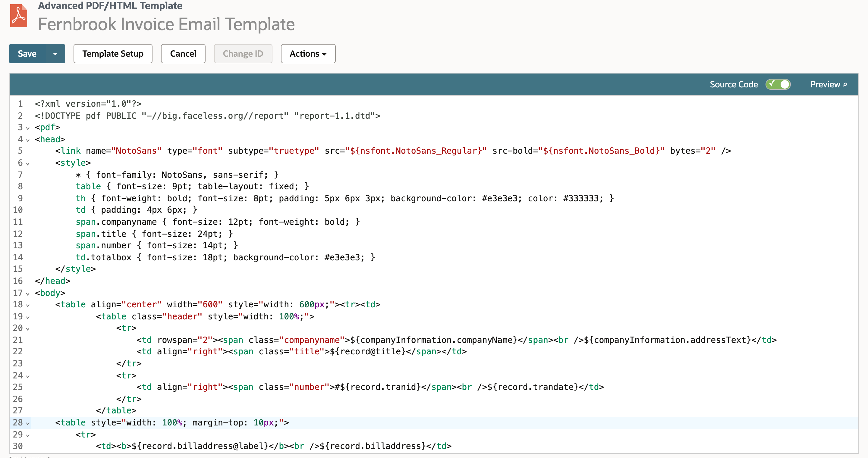Collapse the style block fold on line 6
Image resolution: width=868 pixels, height=458 pixels.
pos(28,164)
